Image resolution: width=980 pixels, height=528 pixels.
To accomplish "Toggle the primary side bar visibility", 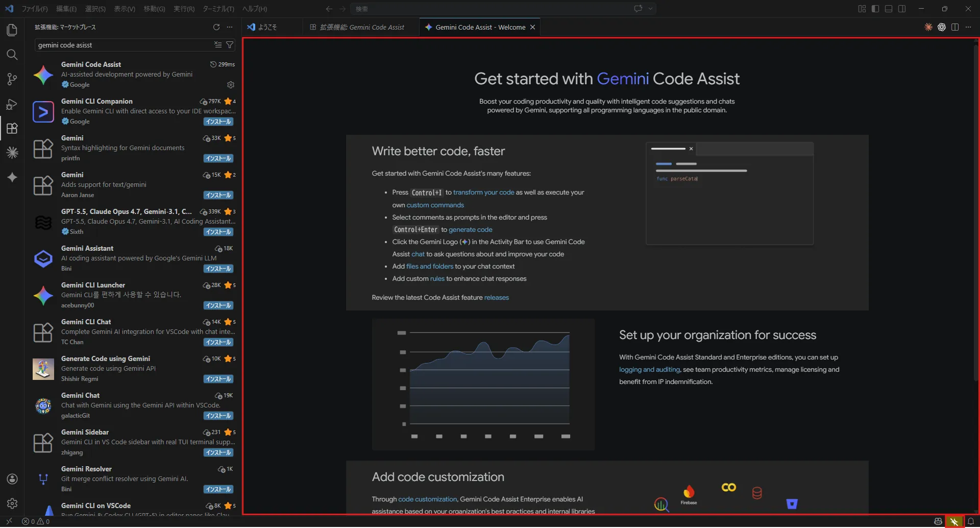I will (875, 9).
